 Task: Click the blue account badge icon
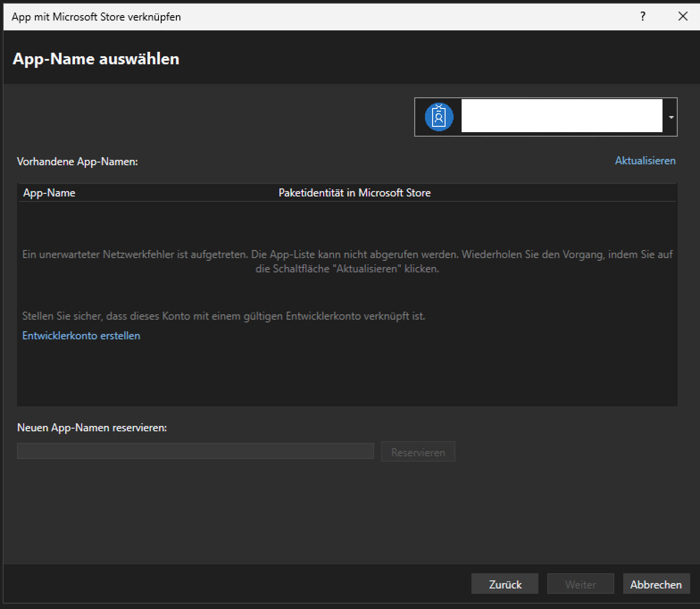pyautogui.click(x=439, y=117)
